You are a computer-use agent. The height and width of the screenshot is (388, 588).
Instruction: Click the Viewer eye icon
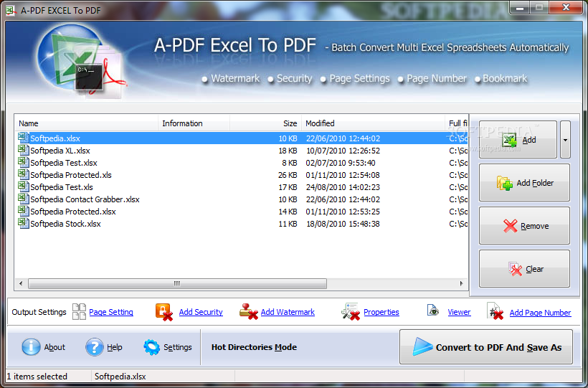(x=433, y=311)
